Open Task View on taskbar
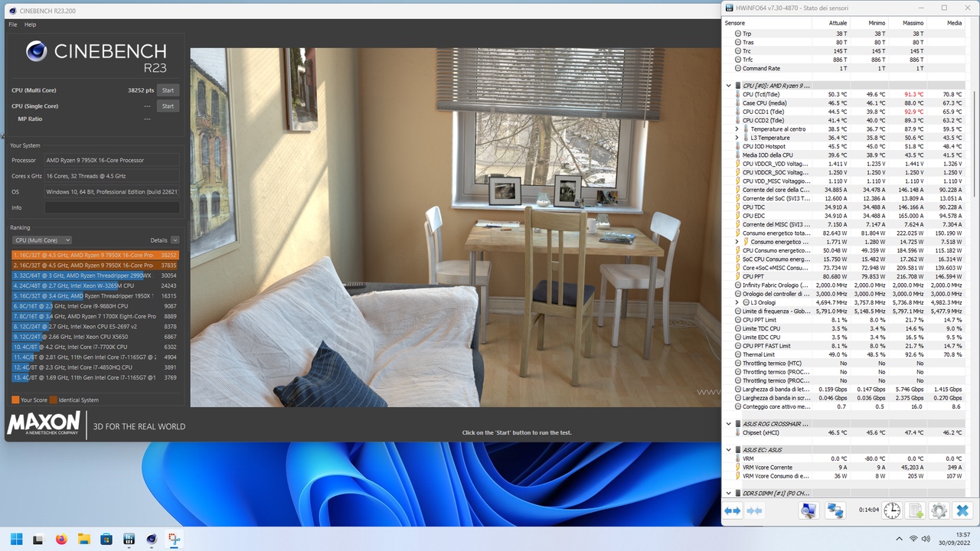980x551 pixels. (x=38, y=539)
